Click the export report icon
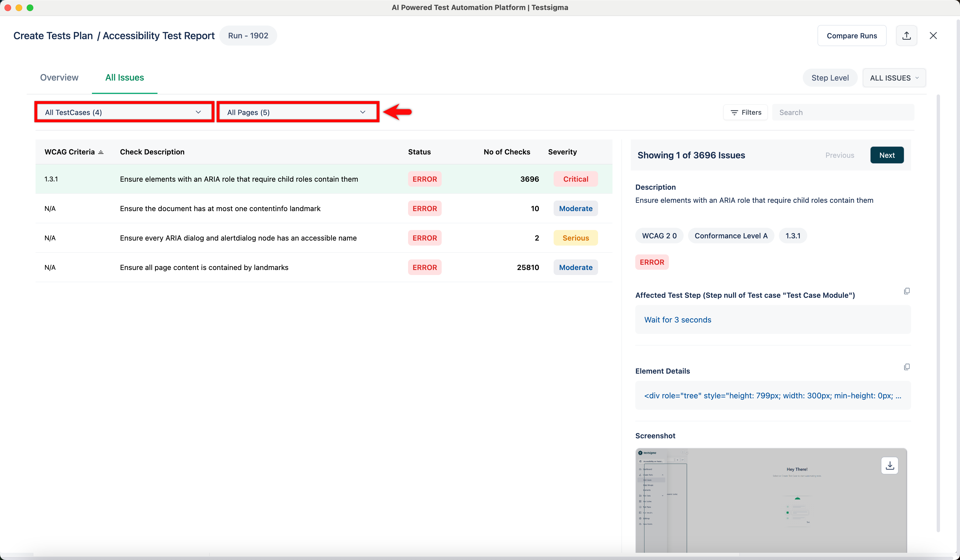 point(907,36)
